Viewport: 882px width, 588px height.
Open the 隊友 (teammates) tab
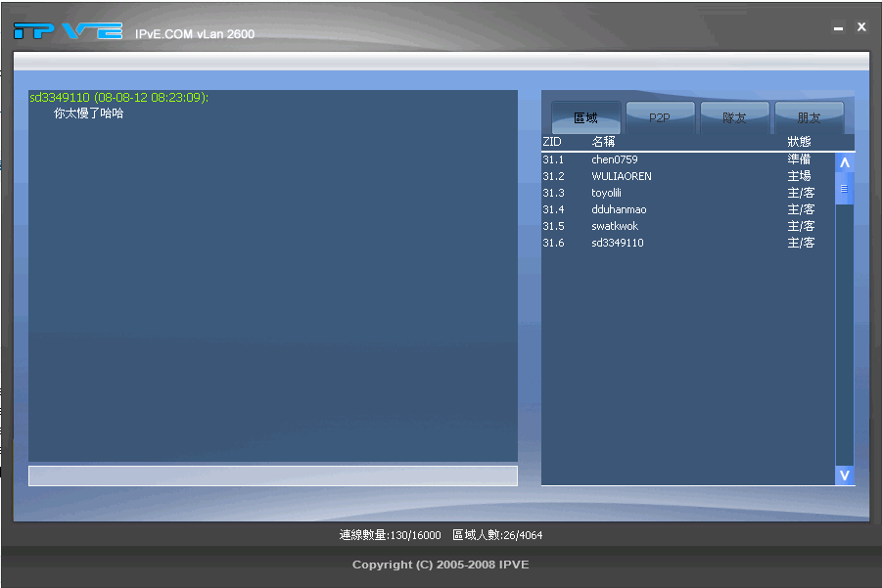tap(734, 116)
